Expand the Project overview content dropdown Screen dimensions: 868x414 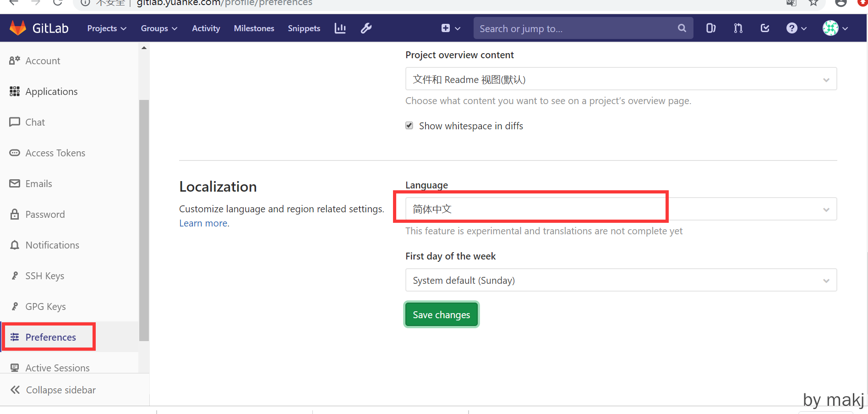click(621, 79)
